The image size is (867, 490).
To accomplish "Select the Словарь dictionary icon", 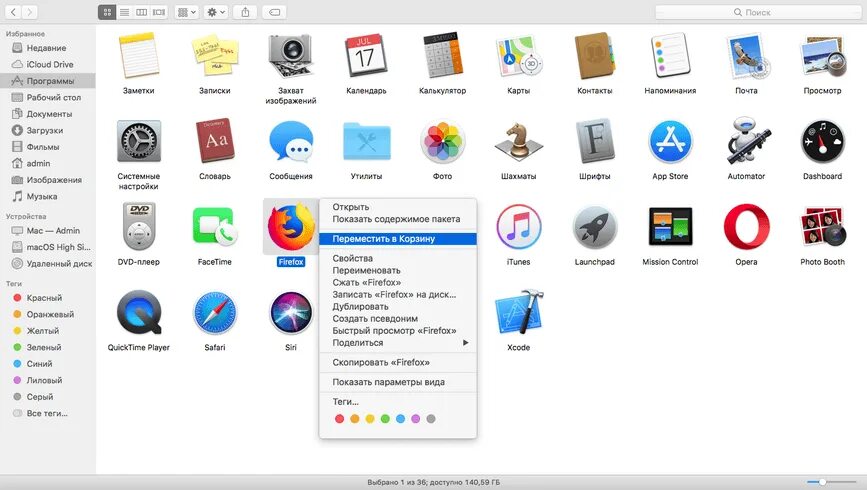I will coord(215,140).
